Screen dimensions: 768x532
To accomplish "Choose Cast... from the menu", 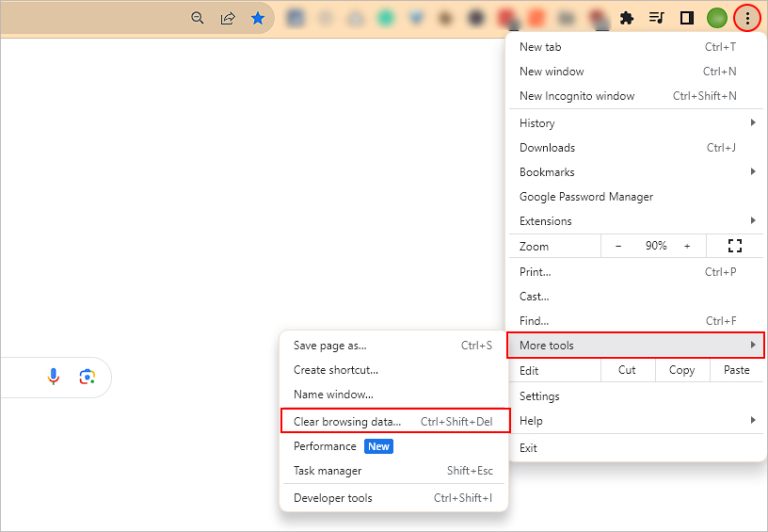I will (635, 296).
